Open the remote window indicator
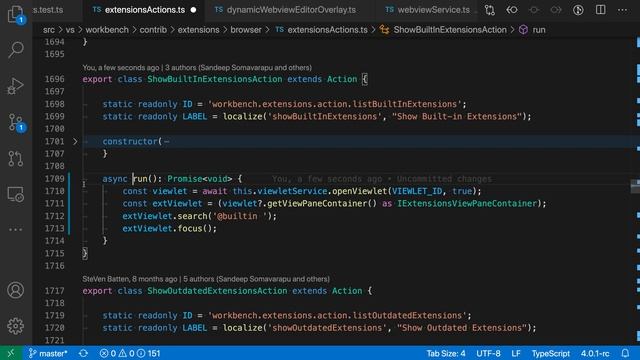The width and height of the screenshot is (640, 360). (11, 353)
